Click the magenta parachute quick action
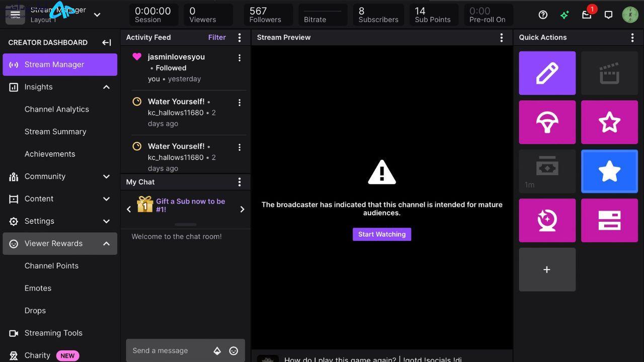The image size is (644, 362). [547, 122]
